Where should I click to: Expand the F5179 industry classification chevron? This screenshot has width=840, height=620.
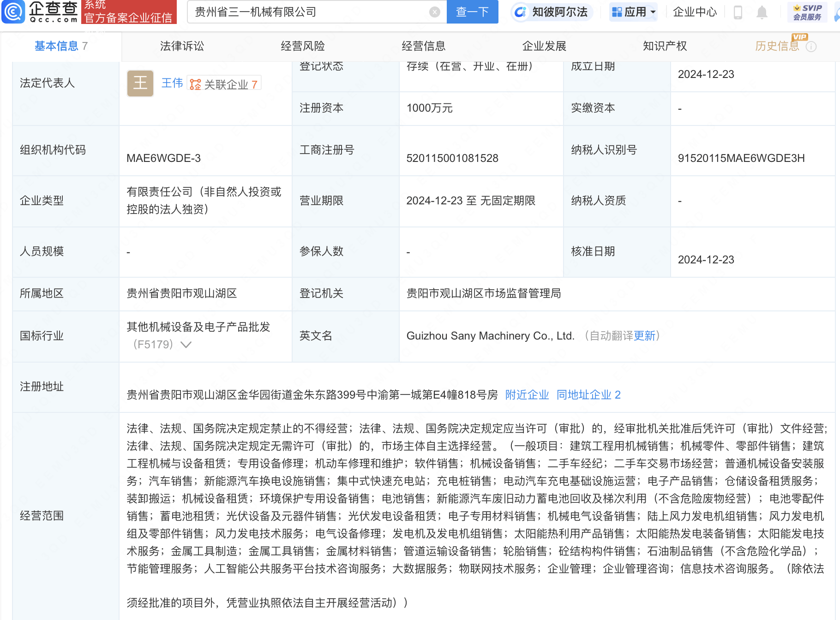tap(186, 345)
